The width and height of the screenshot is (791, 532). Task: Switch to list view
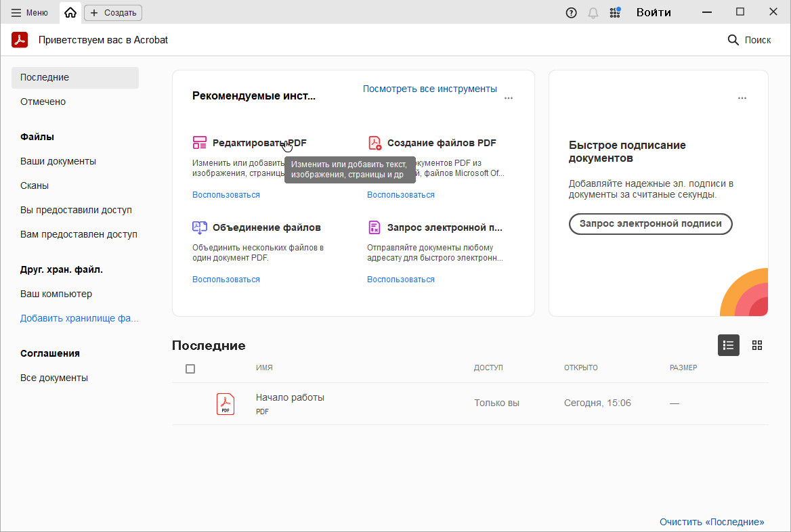[x=729, y=345]
